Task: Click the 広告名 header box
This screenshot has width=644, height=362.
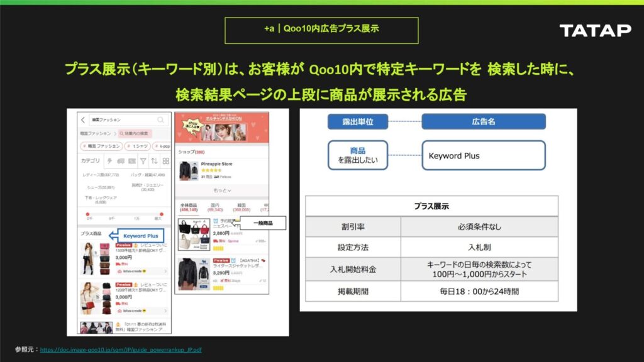Action: (484, 121)
